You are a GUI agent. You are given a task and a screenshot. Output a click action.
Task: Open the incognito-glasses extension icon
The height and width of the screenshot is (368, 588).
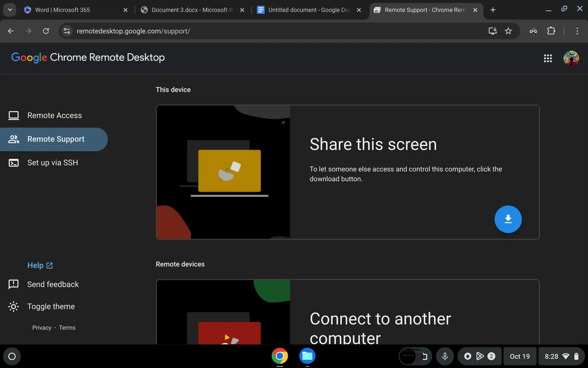tap(533, 31)
